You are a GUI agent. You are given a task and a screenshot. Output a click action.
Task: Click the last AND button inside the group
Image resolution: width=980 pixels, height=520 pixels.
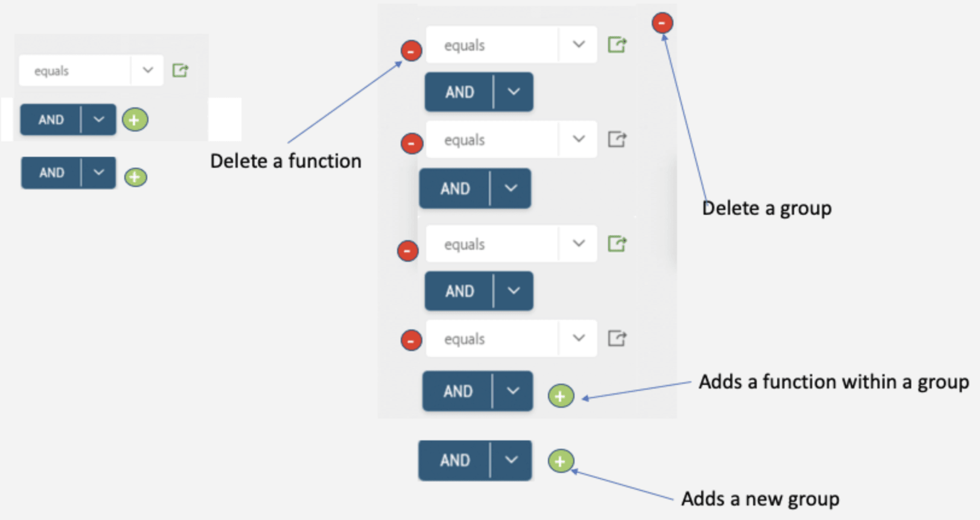458,392
